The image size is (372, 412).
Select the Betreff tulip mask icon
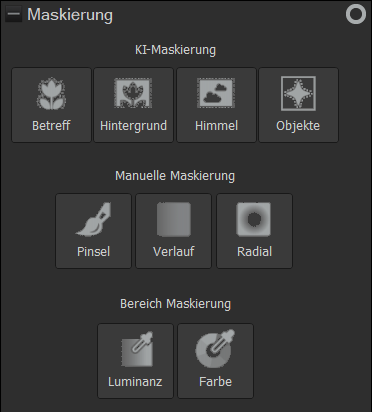click(x=51, y=94)
